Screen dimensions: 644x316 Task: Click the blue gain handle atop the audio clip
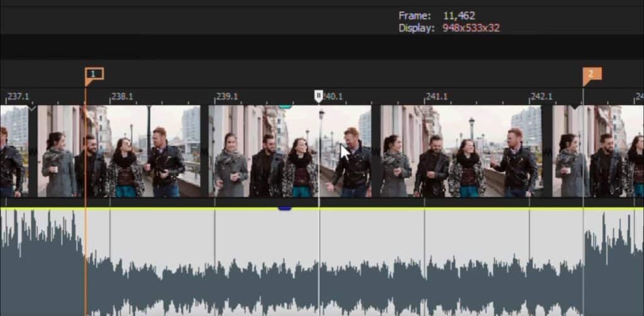(x=285, y=209)
